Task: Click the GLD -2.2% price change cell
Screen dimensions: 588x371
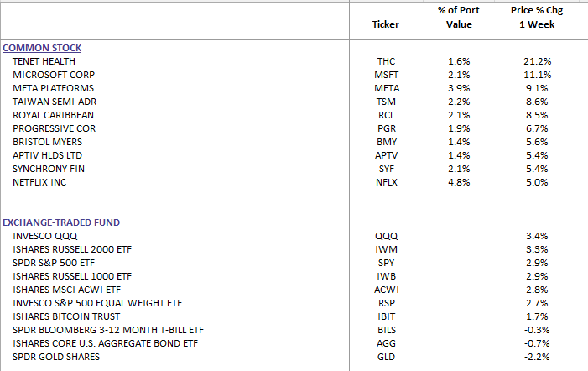Action: point(535,357)
